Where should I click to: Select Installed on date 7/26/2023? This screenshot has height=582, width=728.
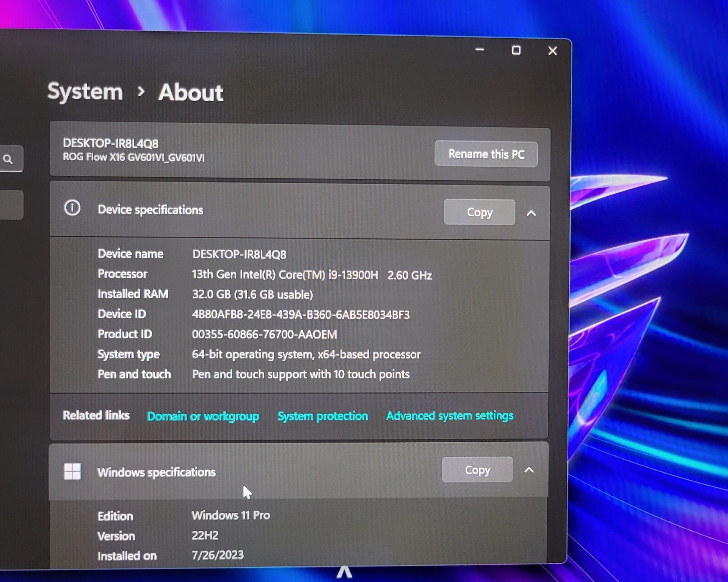tap(218, 555)
